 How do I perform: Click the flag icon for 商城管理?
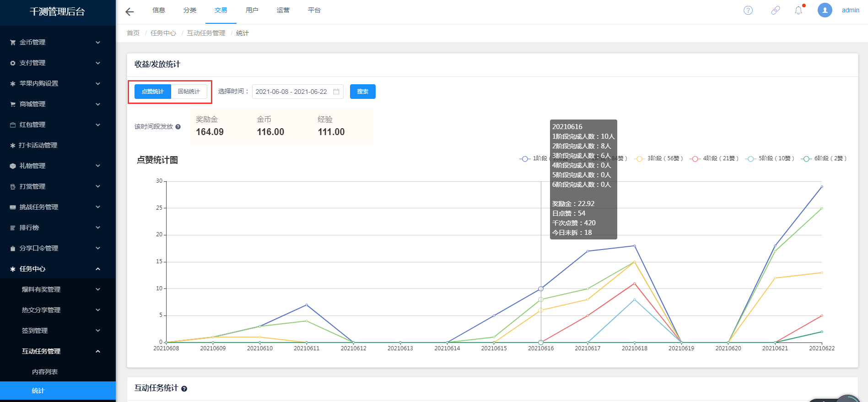coord(13,104)
